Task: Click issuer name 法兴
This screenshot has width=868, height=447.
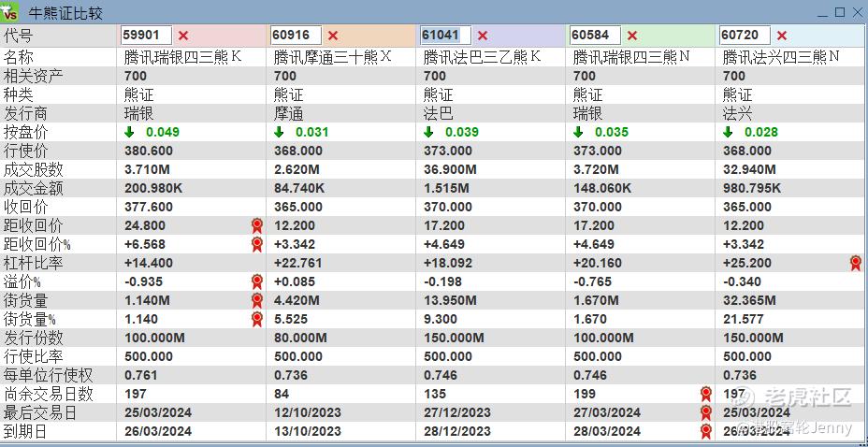Action: (x=737, y=114)
